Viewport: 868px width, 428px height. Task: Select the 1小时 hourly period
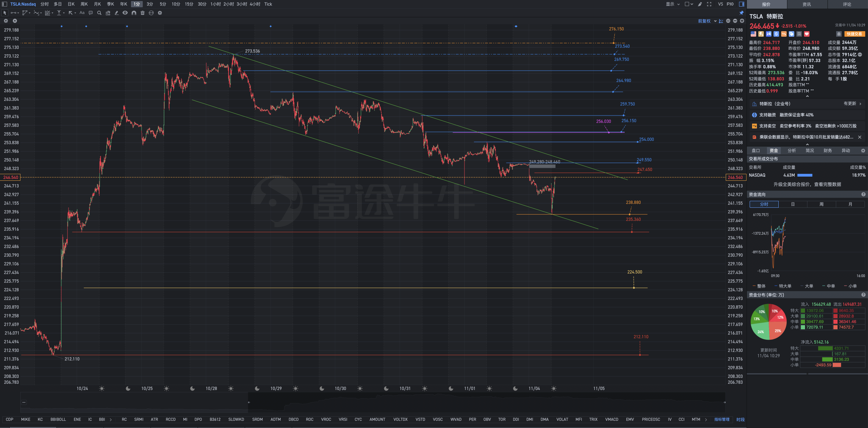(216, 4)
